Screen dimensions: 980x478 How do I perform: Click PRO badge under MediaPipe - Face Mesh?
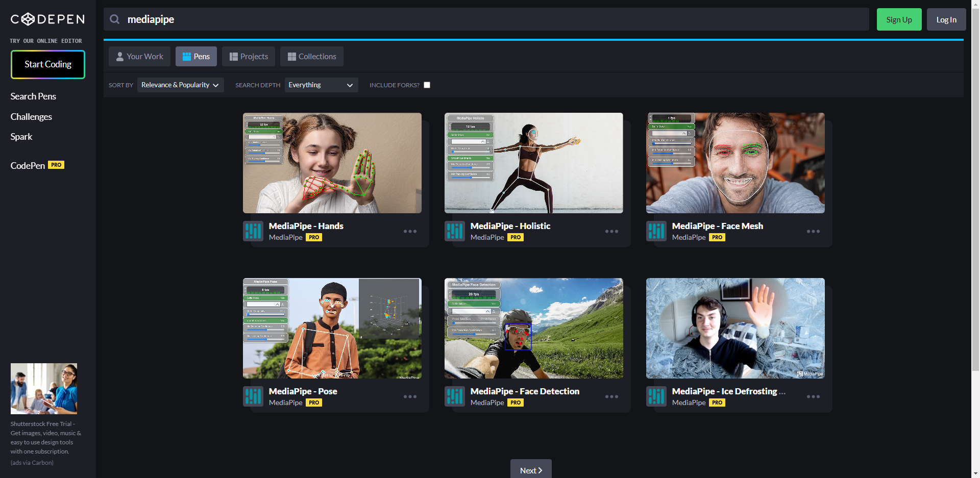[717, 237]
